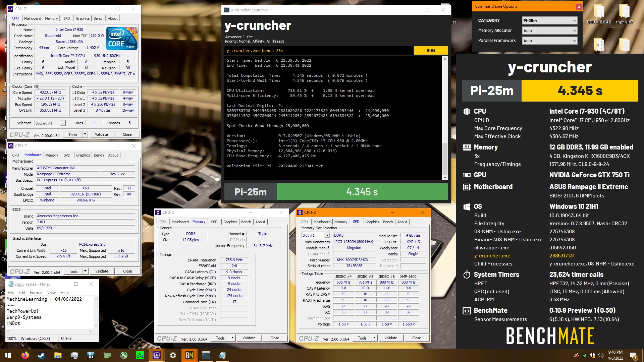Click y-cruncher output scrollbar up arrow
Screen dimensions: 644x362
(x=445, y=59)
